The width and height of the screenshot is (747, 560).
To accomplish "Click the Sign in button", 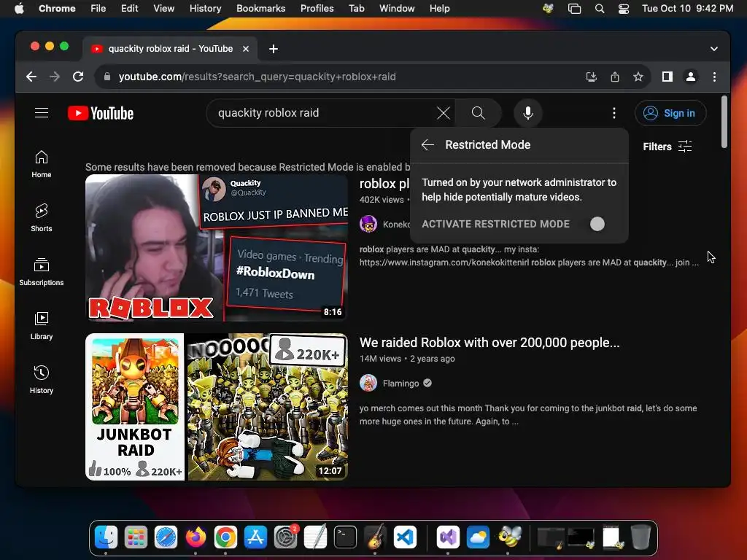I will (670, 113).
